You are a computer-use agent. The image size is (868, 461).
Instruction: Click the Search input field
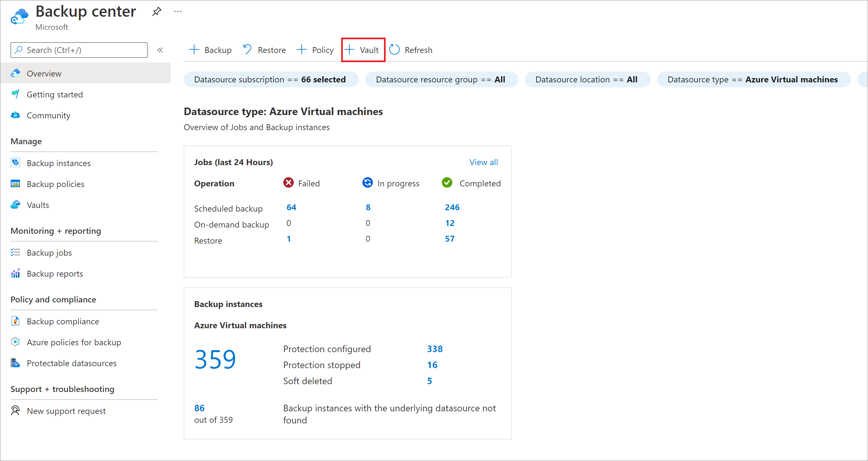(x=80, y=50)
